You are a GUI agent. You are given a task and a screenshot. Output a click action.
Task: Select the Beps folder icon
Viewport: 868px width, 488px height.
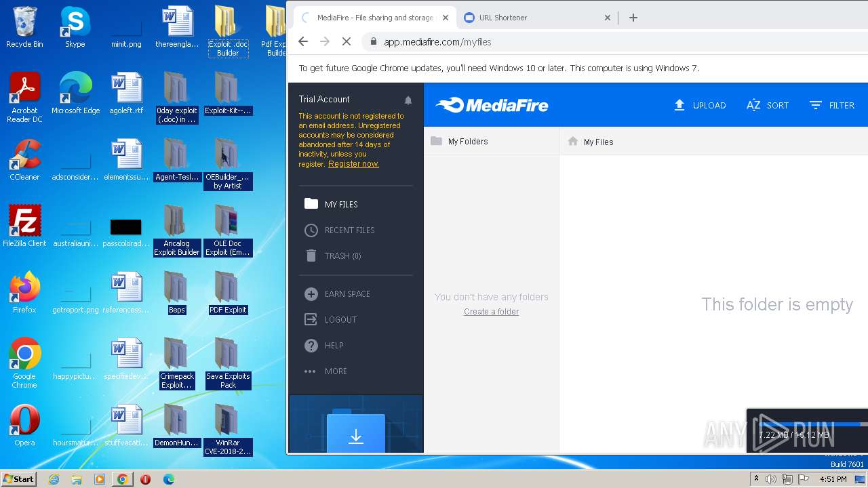pyautogui.click(x=176, y=293)
